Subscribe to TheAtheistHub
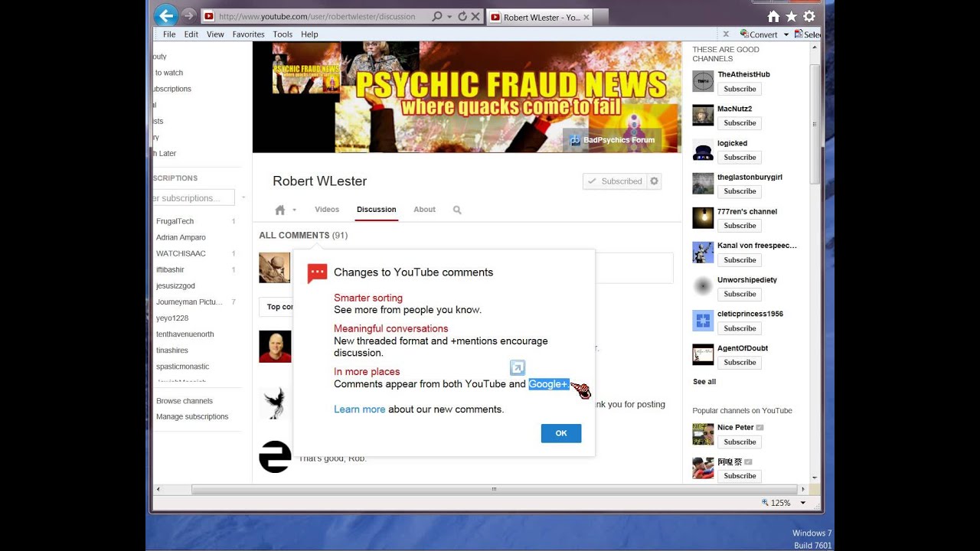Viewport: 980px width, 551px height. click(x=740, y=89)
